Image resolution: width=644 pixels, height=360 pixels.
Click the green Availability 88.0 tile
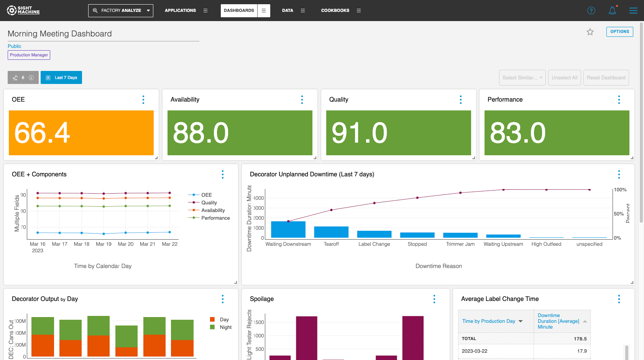click(240, 133)
